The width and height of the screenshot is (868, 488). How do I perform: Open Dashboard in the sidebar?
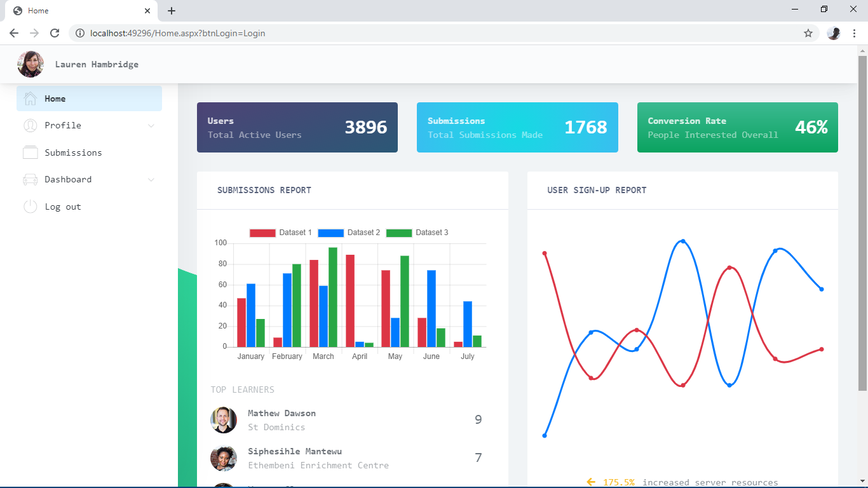click(x=89, y=180)
